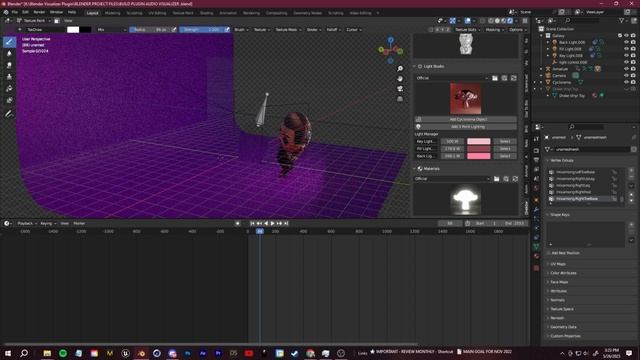Click the navigation axis gizmo
Viewport: 640px width, 360px height.
click(x=391, y=50)
